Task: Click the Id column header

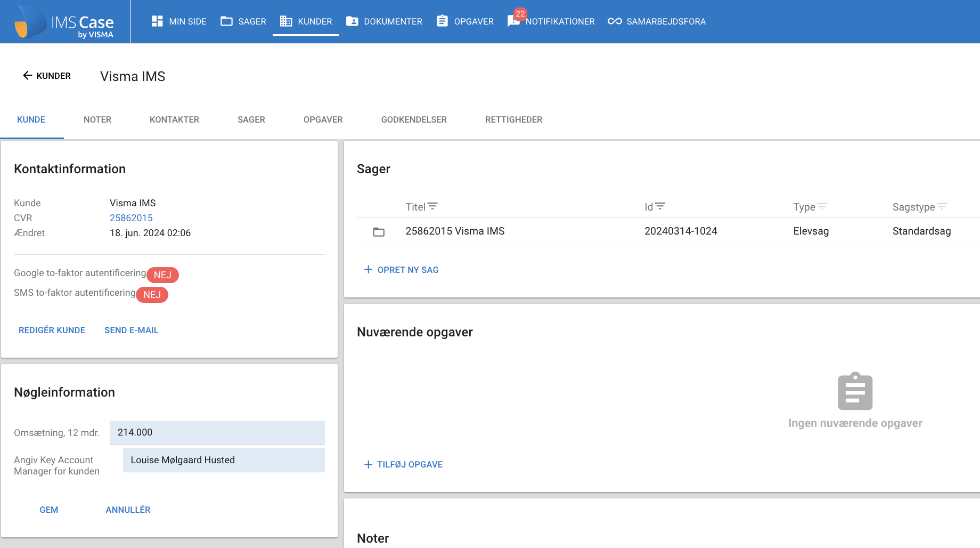Action: 649,207
